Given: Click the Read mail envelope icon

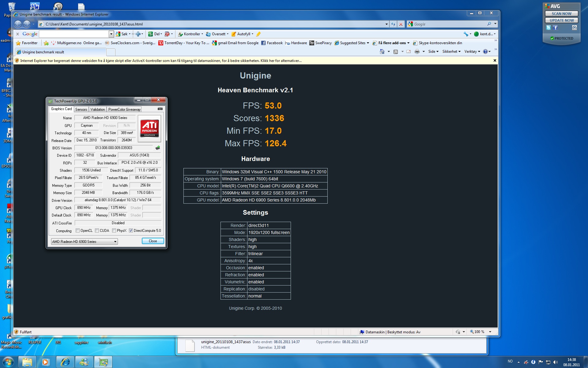Looking at the screenshot, I should point(409,52).
